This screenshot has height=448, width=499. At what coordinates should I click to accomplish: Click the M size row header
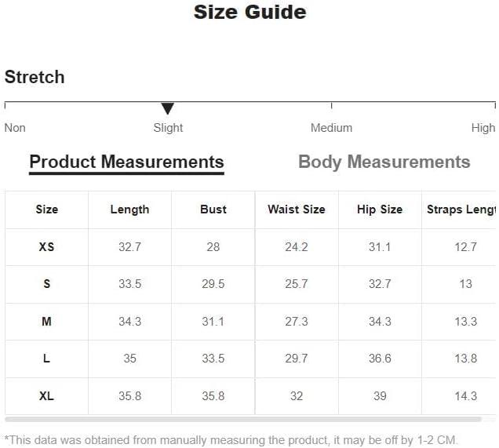click(x=46, y=322)
